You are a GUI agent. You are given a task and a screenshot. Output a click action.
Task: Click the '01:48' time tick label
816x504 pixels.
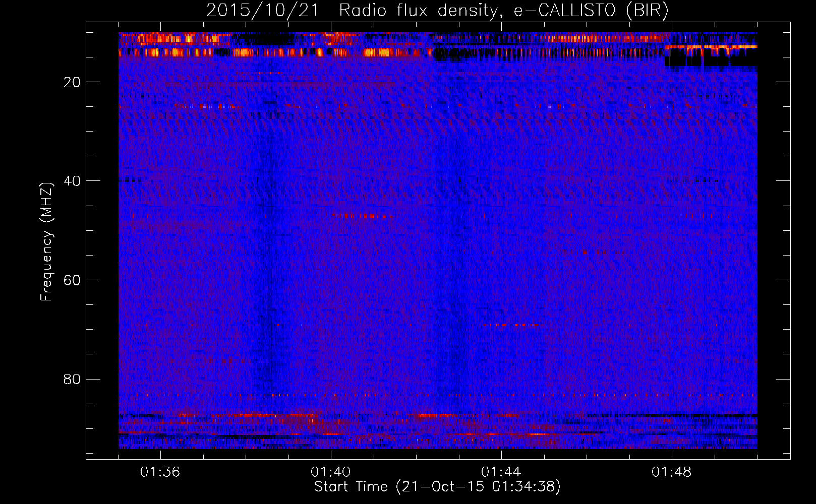click(671, 472)
